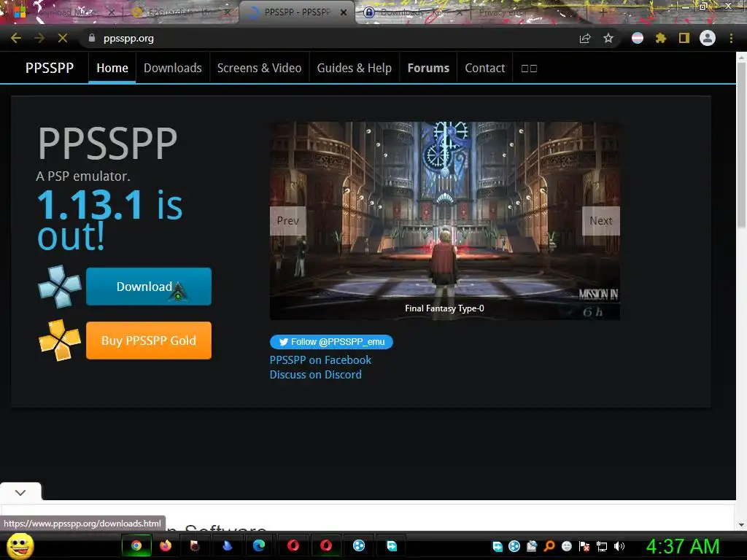Open the striped circular extension icon
Image resolution: width=747 pixels, height=560 pixels.
point(638,38)
